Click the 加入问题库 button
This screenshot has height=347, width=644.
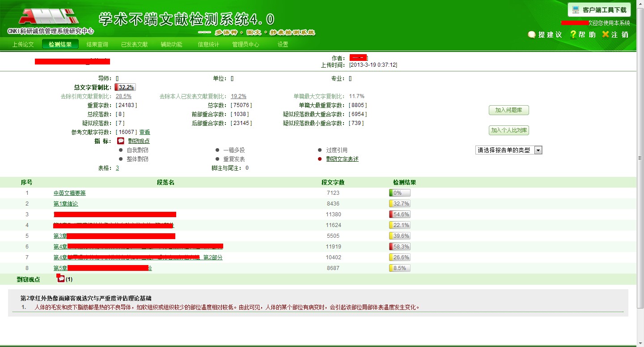(509, 110)
